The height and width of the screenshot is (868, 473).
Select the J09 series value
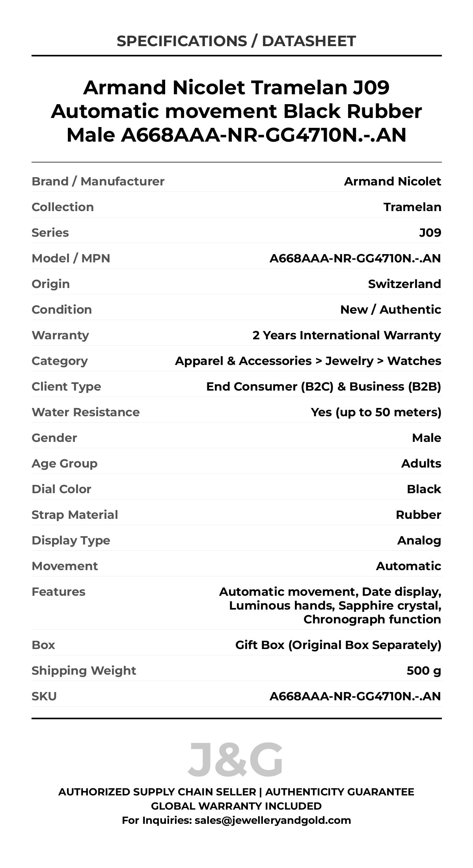point(430,233)
